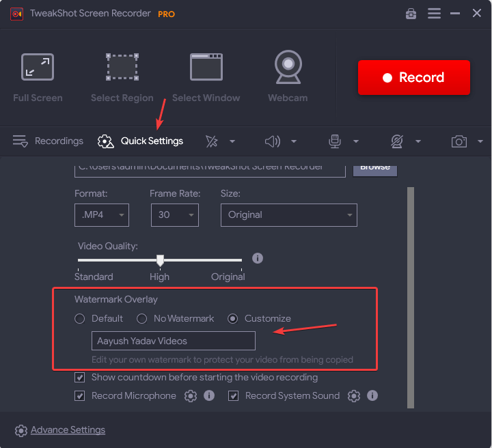492x448 pixels.
Task: Toggle the Record System Sound checkbox
Action: tap(234, 396)
